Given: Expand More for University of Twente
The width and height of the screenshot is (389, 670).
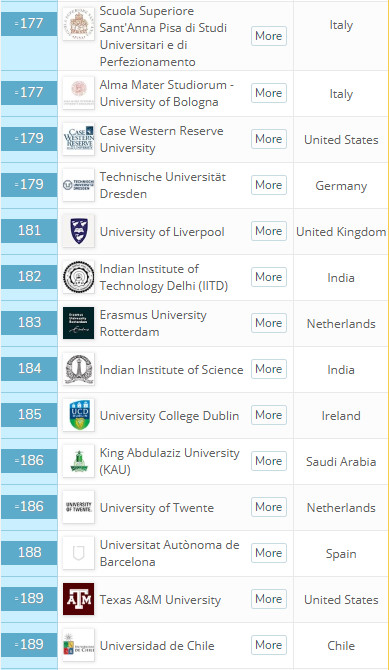Looking at the screenshot, I should pos(269,507).
